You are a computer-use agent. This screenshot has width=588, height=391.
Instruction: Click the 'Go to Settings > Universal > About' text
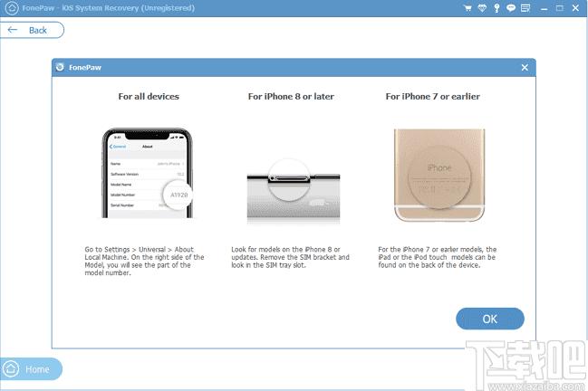(140, 250)
